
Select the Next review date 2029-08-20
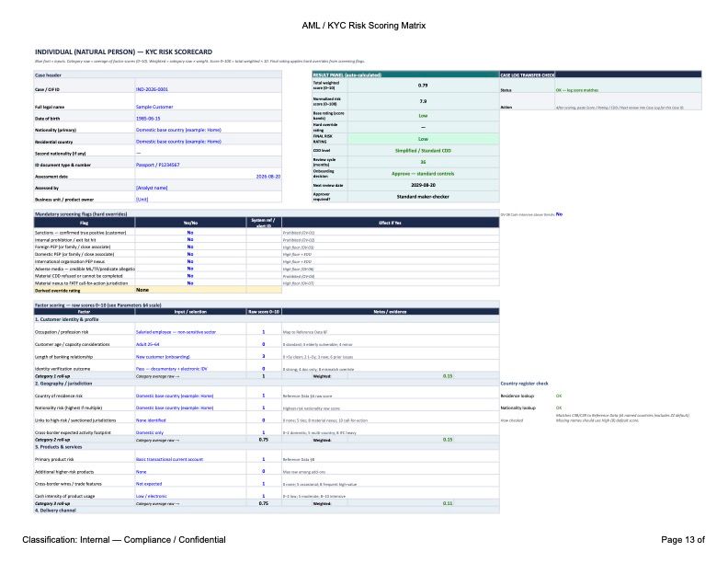click(x=423, y=185)
